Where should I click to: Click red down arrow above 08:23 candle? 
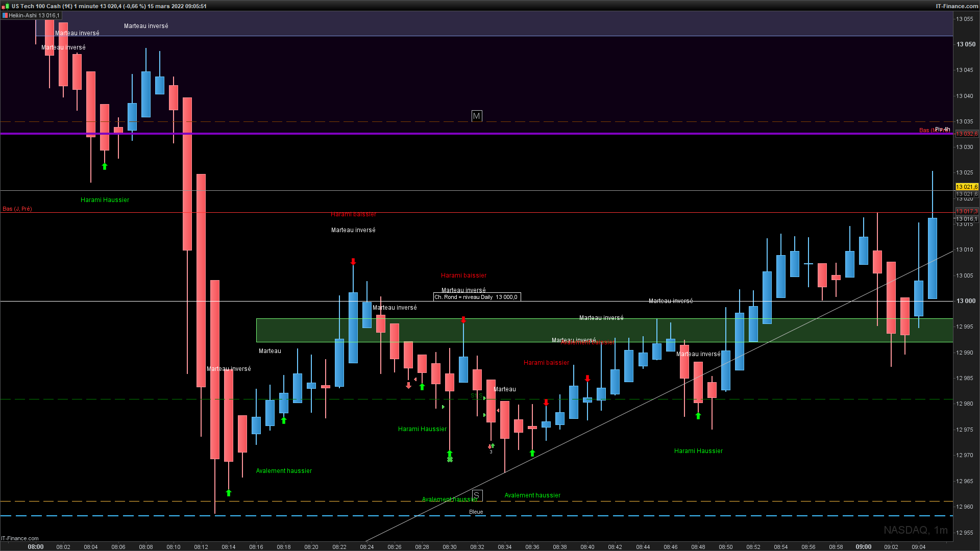[x=353, y=262]
